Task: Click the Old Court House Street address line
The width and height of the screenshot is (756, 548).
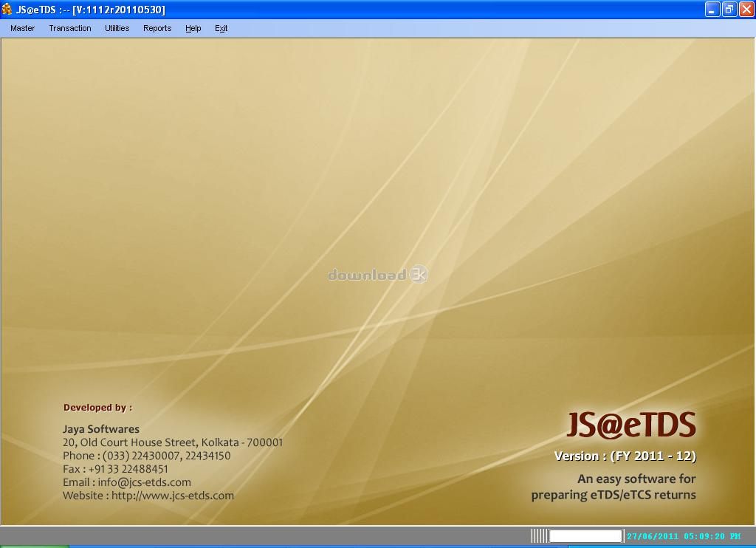Action: (173, 442)
